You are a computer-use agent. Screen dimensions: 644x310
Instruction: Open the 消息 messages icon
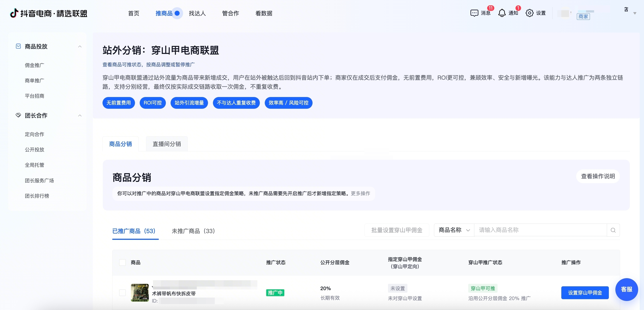pos(474,13)
